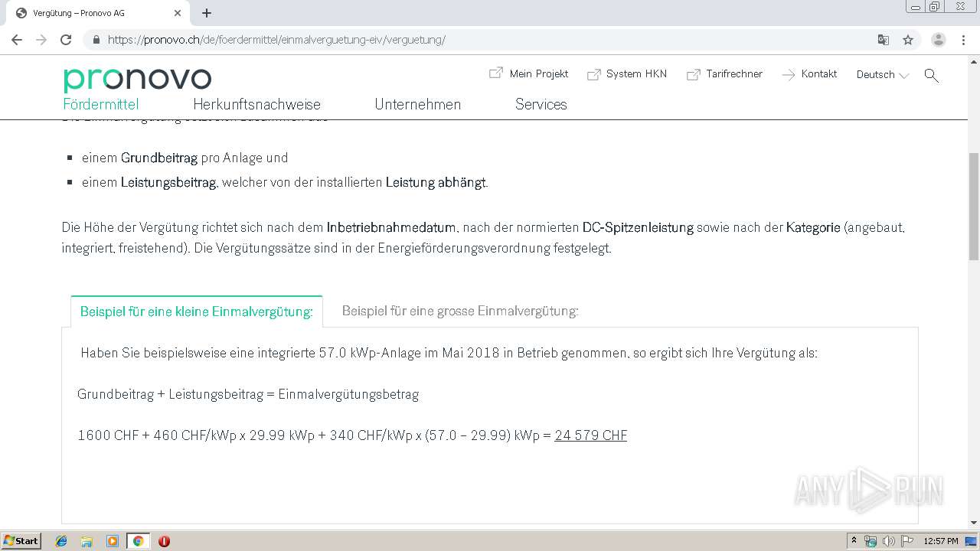The height and width of the screenshot is (551, 980).
Task: Click the word Grundbeitrag in the bullet list
Action: pos(159,158)
